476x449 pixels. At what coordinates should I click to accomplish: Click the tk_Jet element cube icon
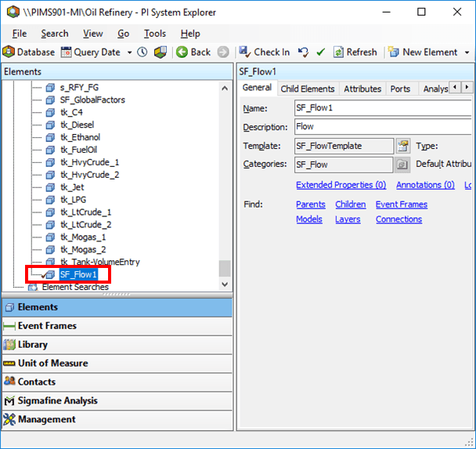pyautogui.click(x=50, y=187)
